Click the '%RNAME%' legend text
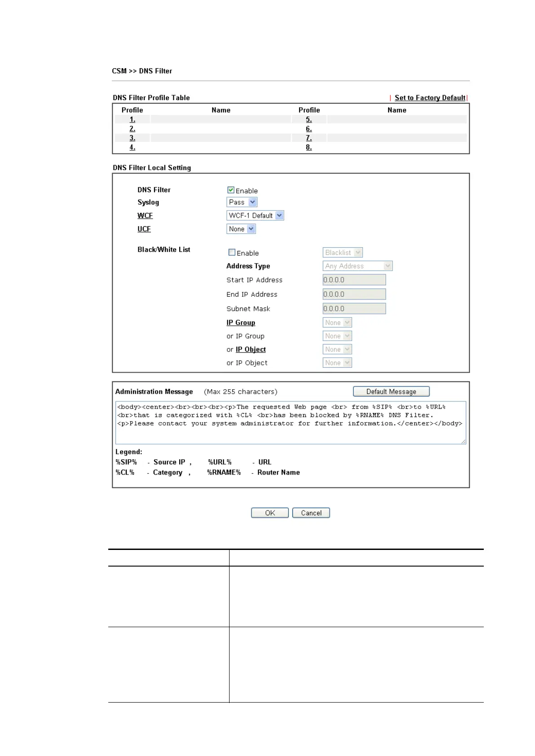Screen dimensions: 535x756 pyautogui.click(x=224, y=472)
